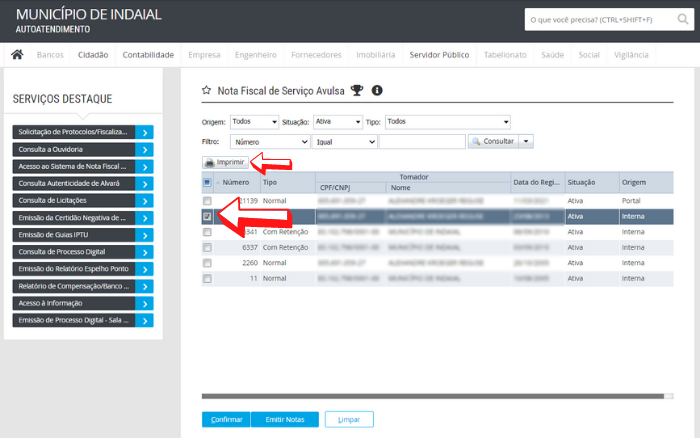The height and width of the screenshot is (438, 700).
Task: Toggle the select-all checkbox in table header
Action: point(207,183)
